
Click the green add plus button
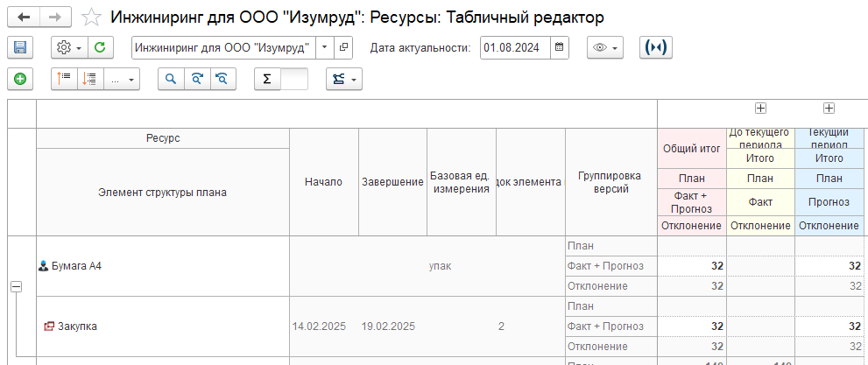point(19,79)
